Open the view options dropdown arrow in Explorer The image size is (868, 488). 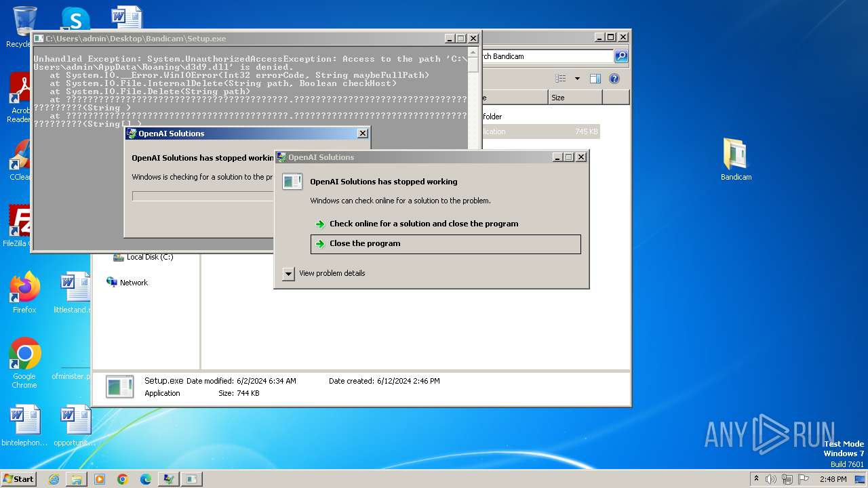(x=577, y=79)
